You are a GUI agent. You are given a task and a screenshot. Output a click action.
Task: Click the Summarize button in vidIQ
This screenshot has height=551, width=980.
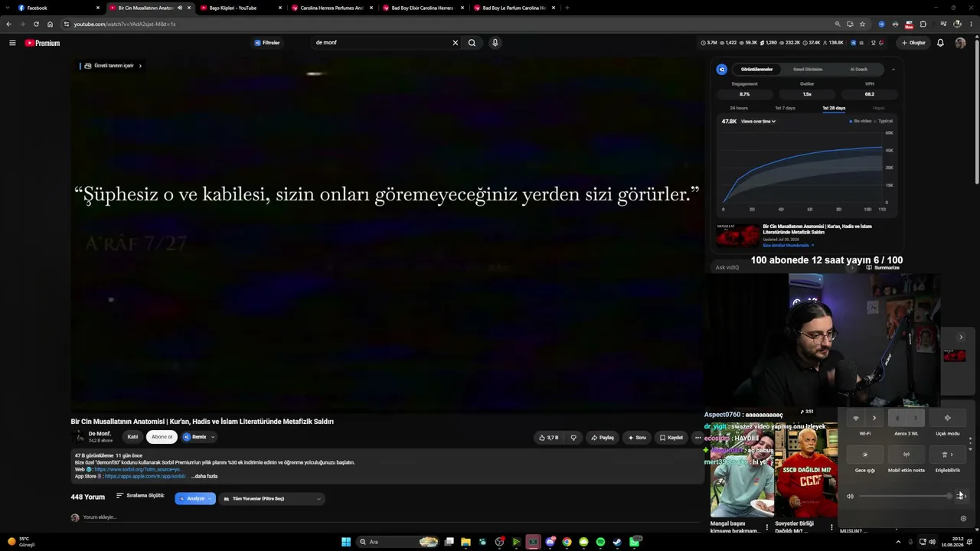pos(883,268)
